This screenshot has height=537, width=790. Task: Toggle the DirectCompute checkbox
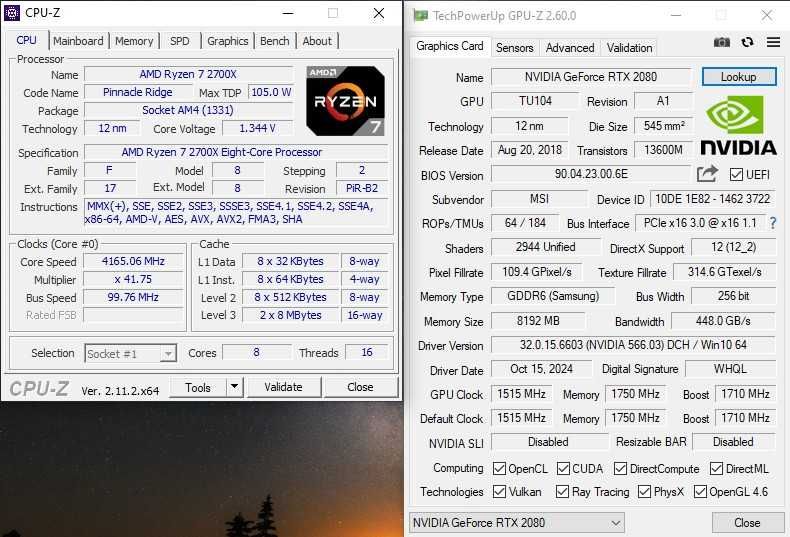[x=620, y=468]
